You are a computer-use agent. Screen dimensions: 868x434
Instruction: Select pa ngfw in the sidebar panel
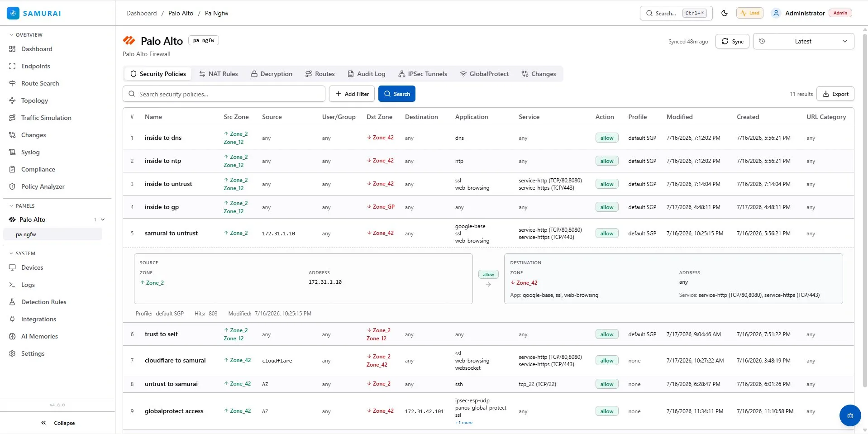52,234
